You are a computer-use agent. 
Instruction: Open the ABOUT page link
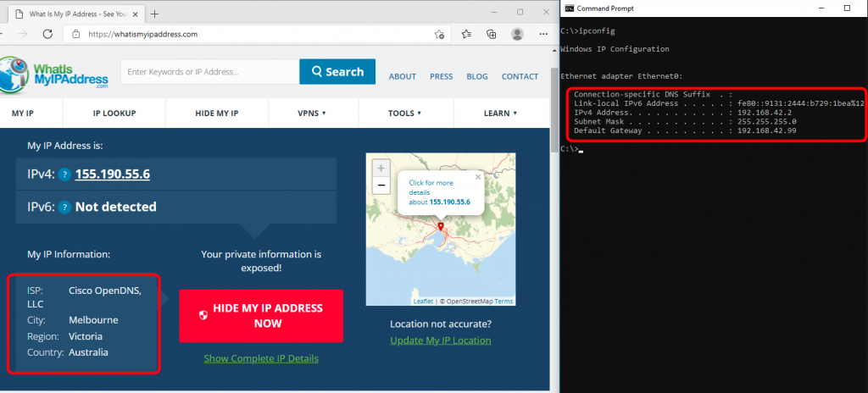(403, 76)
